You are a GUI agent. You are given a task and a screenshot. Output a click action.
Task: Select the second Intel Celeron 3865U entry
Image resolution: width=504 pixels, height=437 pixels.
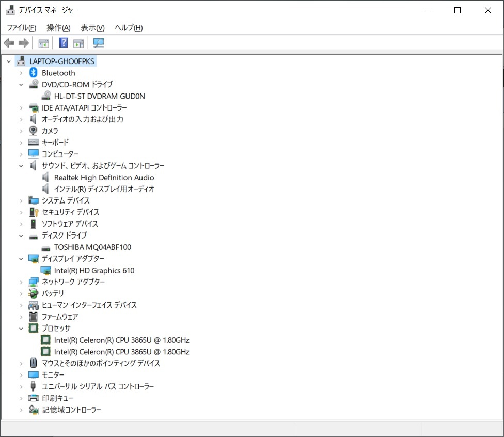[121, 352]
